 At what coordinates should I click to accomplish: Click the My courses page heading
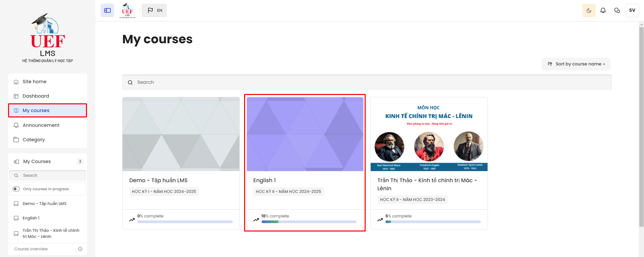pos(157,39)
